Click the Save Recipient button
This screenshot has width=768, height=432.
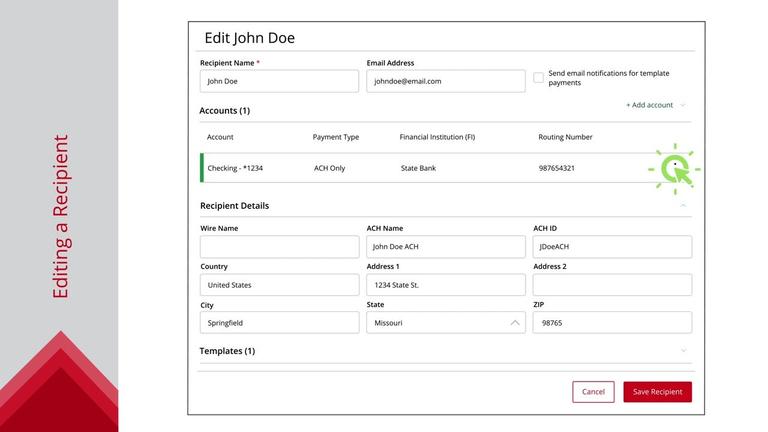(x=657, y=392)
